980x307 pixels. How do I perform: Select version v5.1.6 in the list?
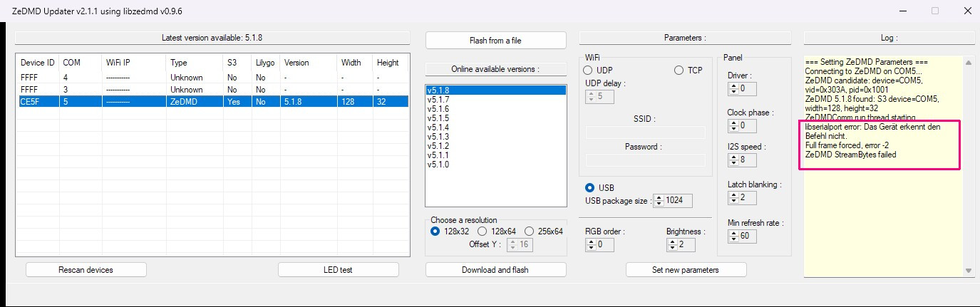[x=496, y=109]
